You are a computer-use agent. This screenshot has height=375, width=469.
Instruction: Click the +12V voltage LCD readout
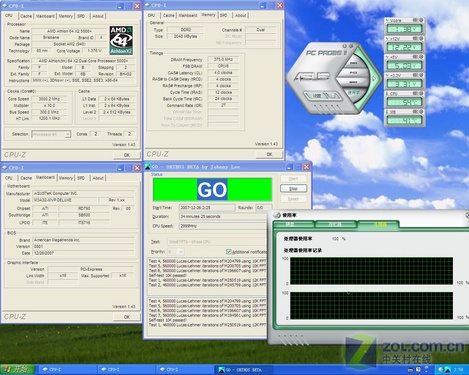pos(404,47)
